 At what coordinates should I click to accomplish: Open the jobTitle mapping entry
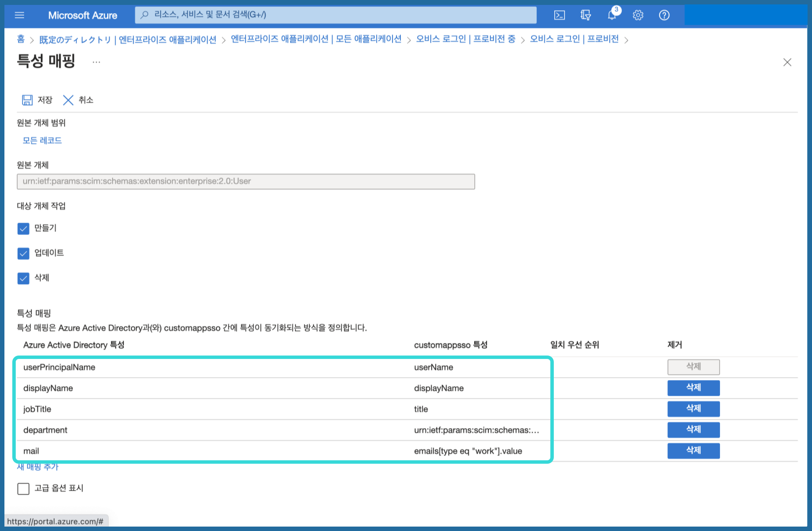pos(37,409)
